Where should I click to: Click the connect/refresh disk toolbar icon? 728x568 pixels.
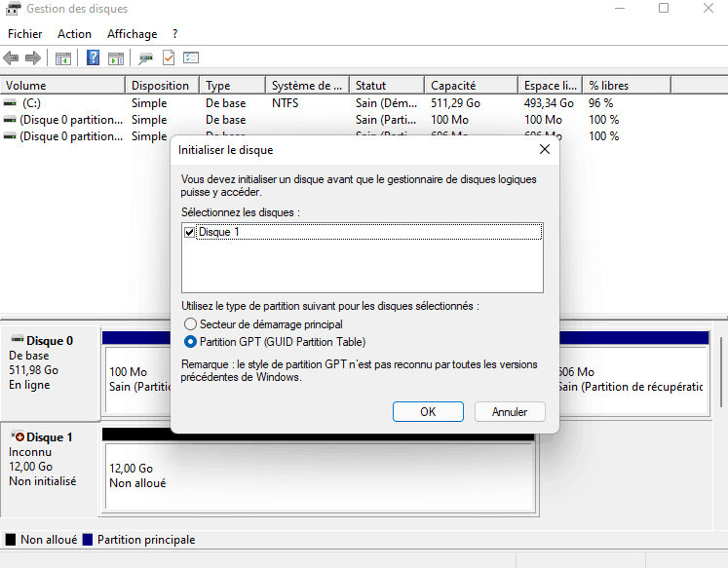(x=145, y=58)
